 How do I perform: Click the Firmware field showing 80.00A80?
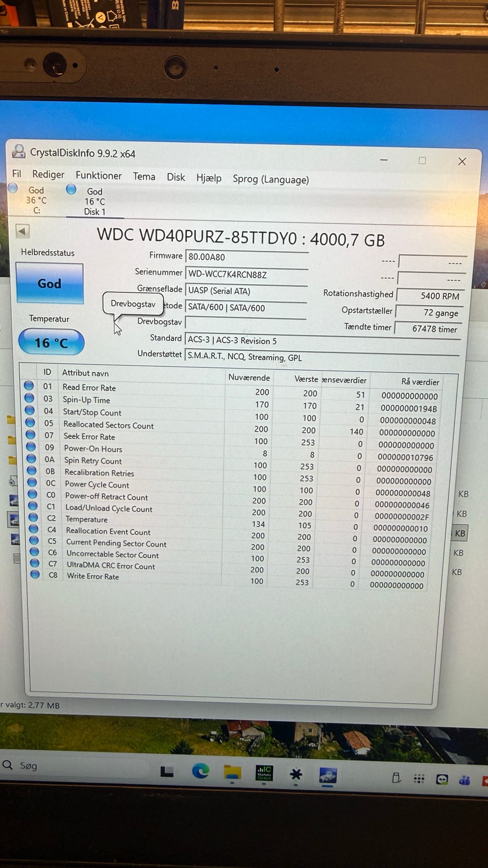tap(247, 257)
